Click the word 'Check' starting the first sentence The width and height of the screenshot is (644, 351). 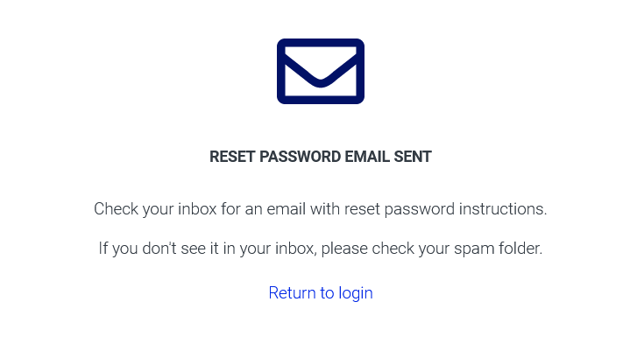[116, 209]
